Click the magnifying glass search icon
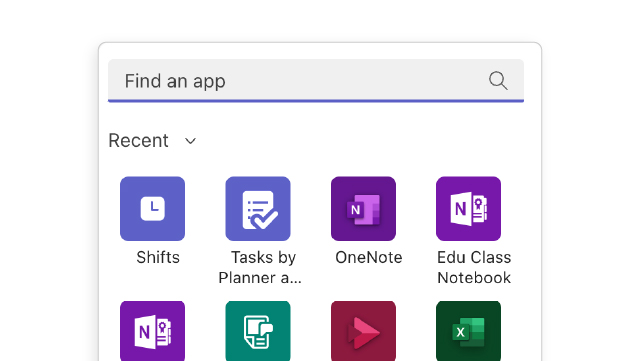The height and width of the screenshot is (361, 640). coord(498,80)
